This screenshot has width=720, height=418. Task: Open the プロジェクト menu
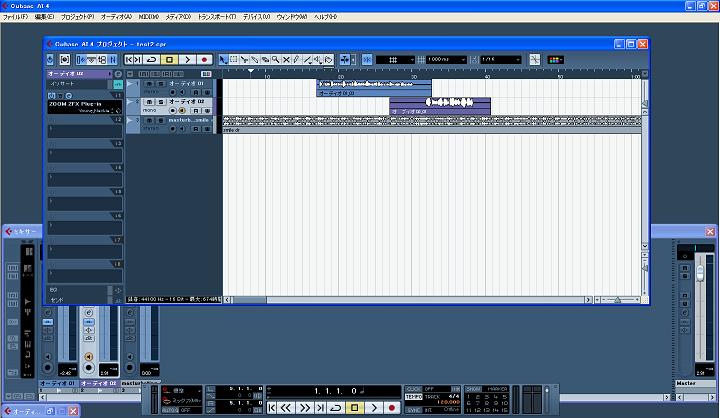77,17
